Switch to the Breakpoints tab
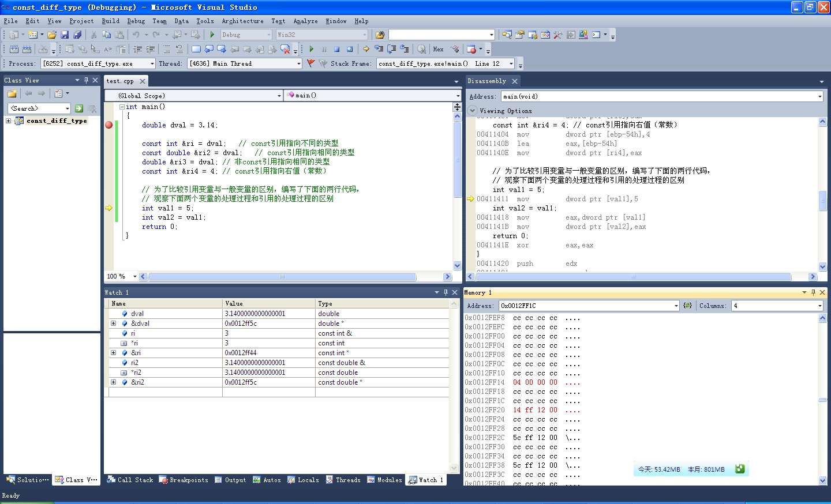831x504 pixels. pyautogui.click(x=184, y=480)
